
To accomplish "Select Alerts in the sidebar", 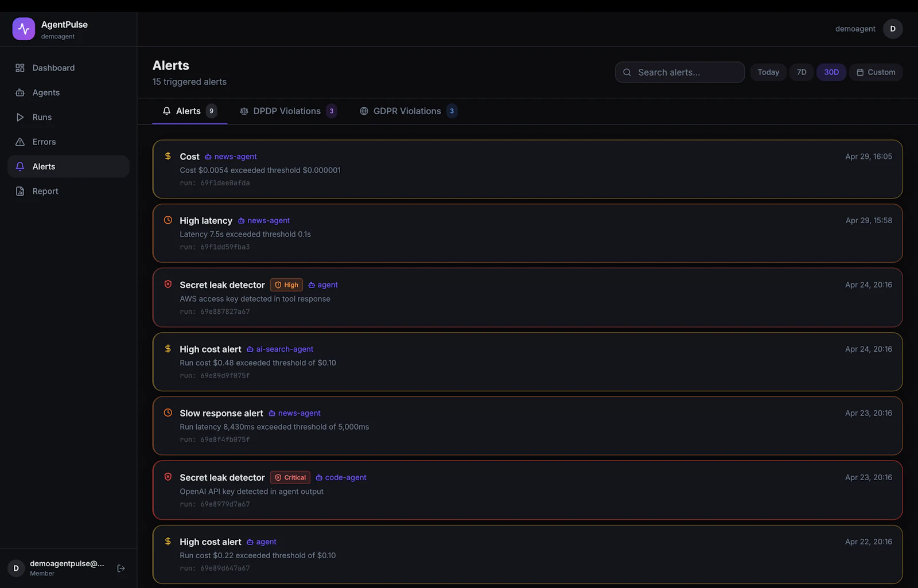I will coord(68,166).
